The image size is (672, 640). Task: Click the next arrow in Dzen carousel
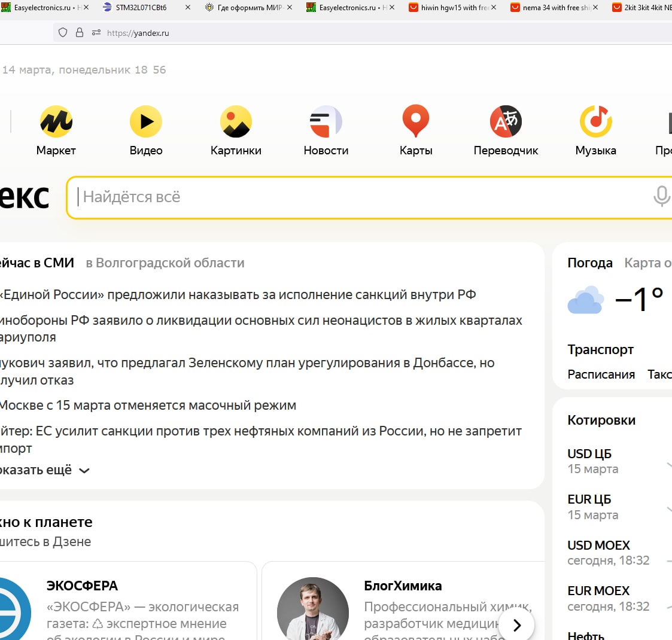click(517, 626)
